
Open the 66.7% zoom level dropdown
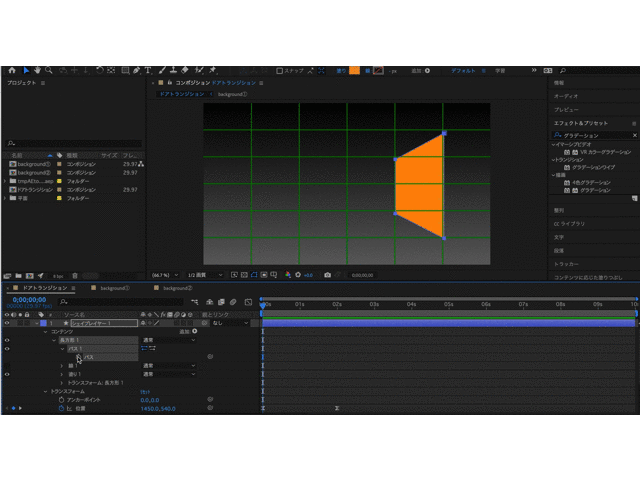point(163,275)
